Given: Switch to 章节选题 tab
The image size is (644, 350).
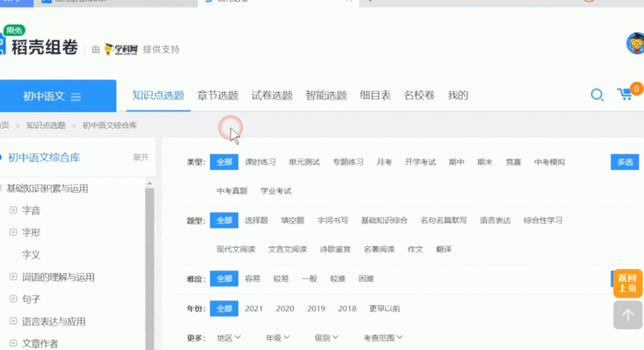Looking at the screenshot, I should pos(218,96).
